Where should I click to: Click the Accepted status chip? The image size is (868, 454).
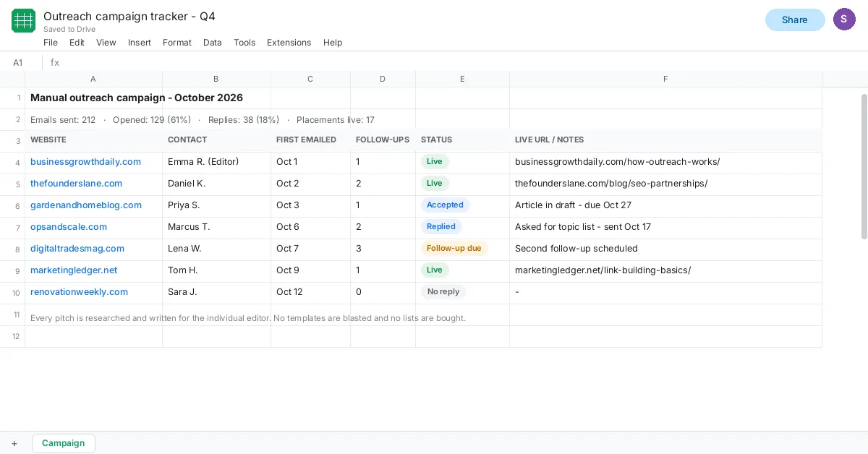445,205
